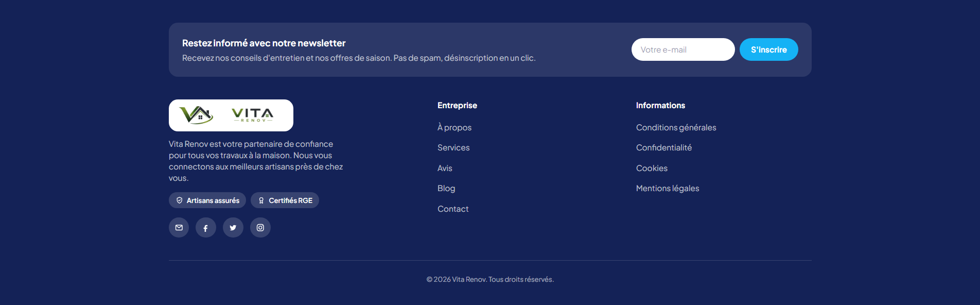Open the Mentions légales link
Viewport: 980px width, 305px height.
(668, 188)
